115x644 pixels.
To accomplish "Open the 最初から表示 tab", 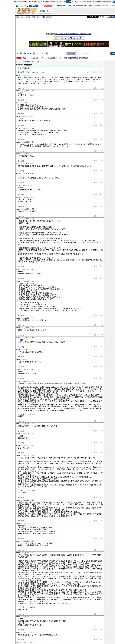I will point(28,53).
